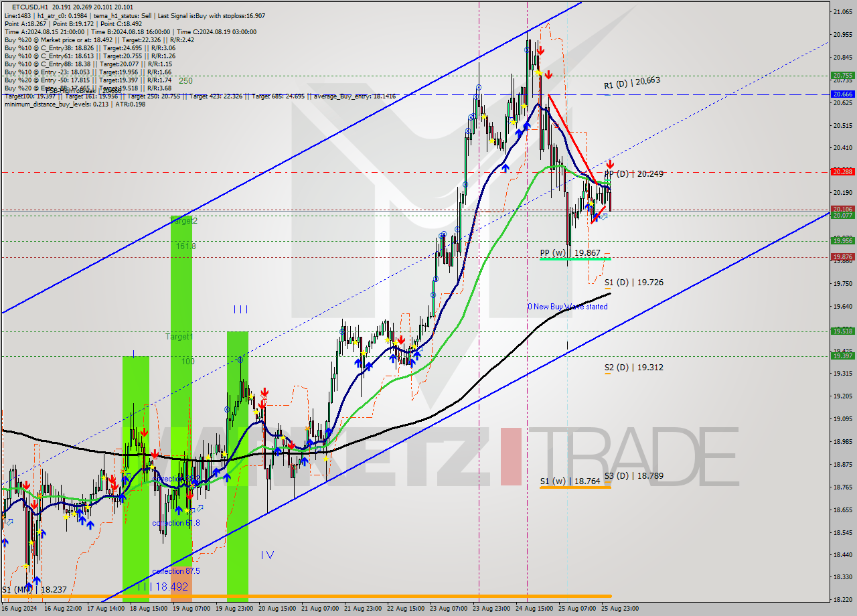Click the red sell arrow above PP (D) label
The width and height of the screenshot is (857, 616).
[610, 163]
